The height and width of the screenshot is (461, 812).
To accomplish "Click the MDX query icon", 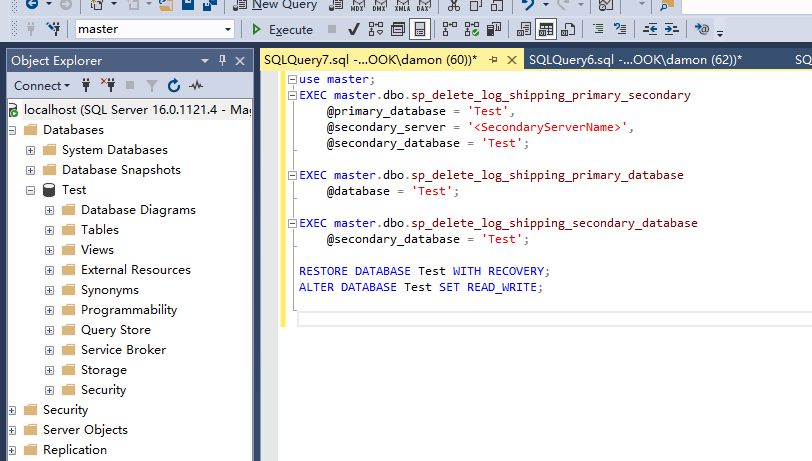I will pyautogui.click(x=358, y=5).
